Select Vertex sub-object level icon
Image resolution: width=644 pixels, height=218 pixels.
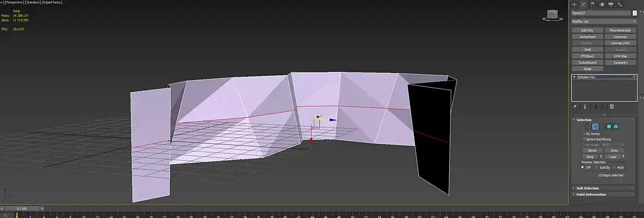(588, 126)
